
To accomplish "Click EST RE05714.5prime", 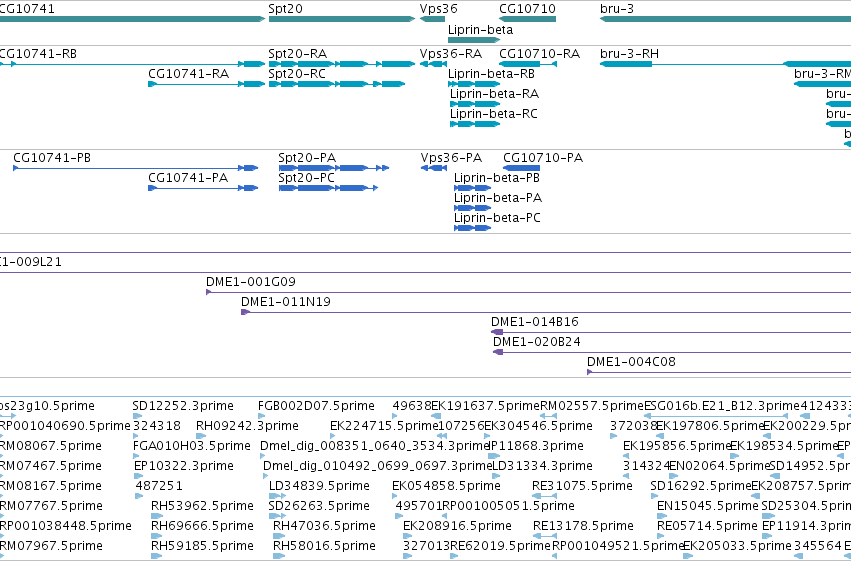I will (x=707, y=526).
